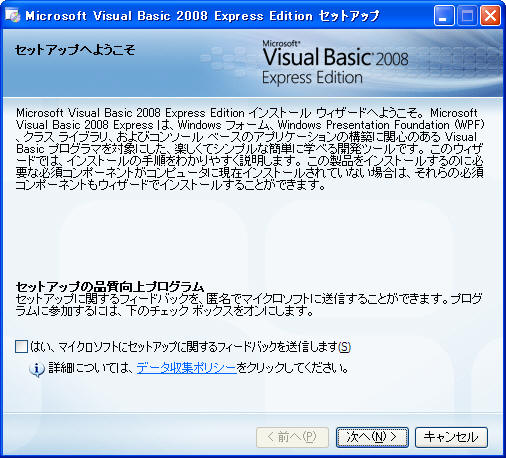The image size is (506, 458).
Task: Click the Express Edition text in logo
Action: 312,78
